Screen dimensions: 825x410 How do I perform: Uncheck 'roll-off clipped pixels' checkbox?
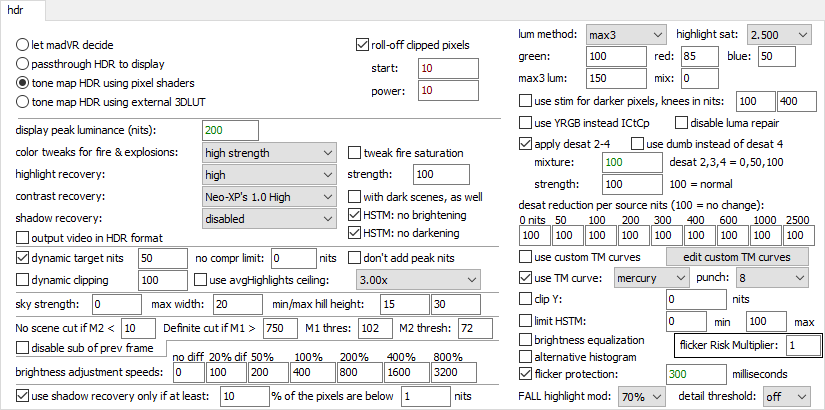point(363,44)
